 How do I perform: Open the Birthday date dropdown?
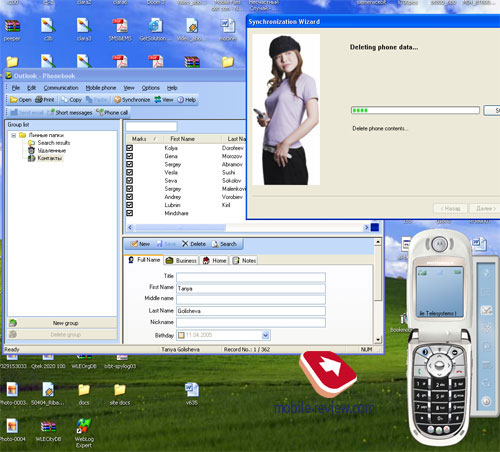pos(266,335)
